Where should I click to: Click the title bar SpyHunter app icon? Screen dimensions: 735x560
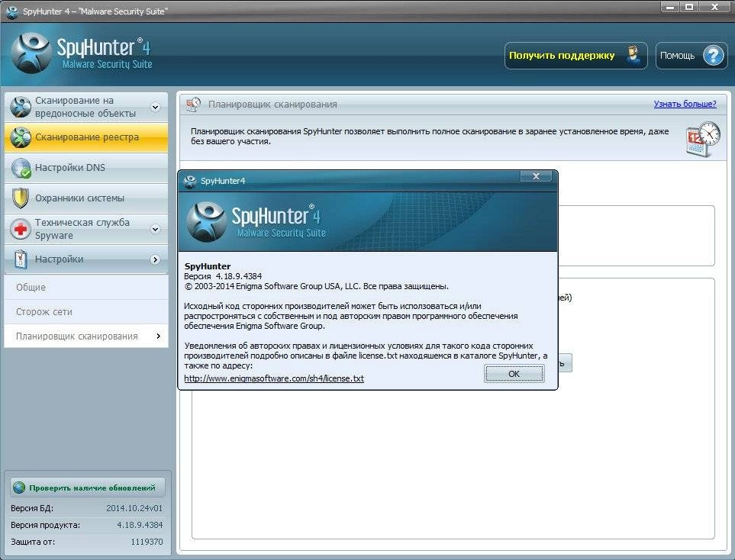(x=12, y=11)
